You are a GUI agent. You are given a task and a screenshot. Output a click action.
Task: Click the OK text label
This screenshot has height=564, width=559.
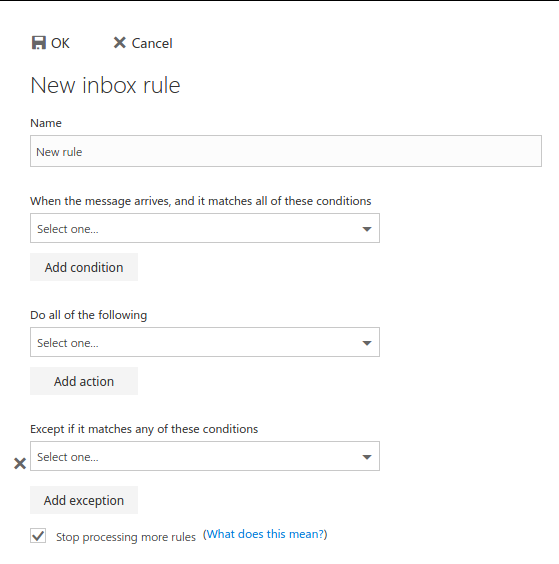tap(60, 43)
